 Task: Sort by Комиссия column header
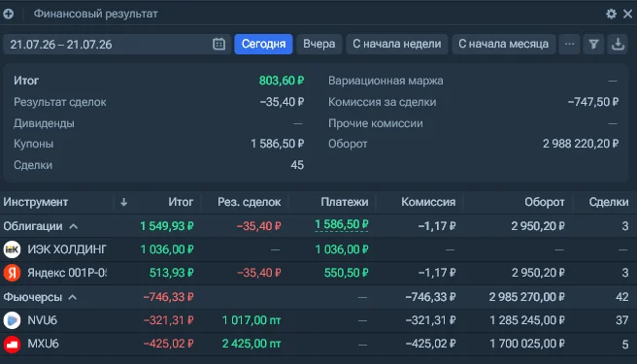tap(428, 202)
